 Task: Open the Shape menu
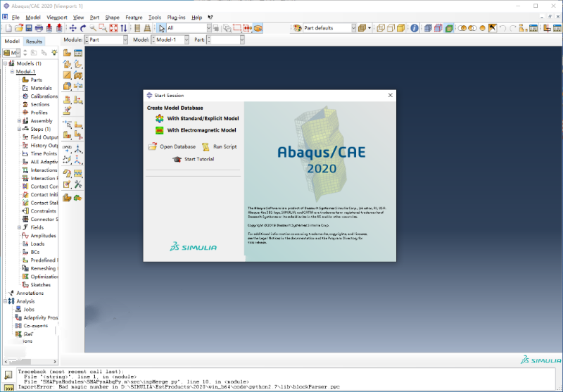pyautogui.click(x=112, y=17)
